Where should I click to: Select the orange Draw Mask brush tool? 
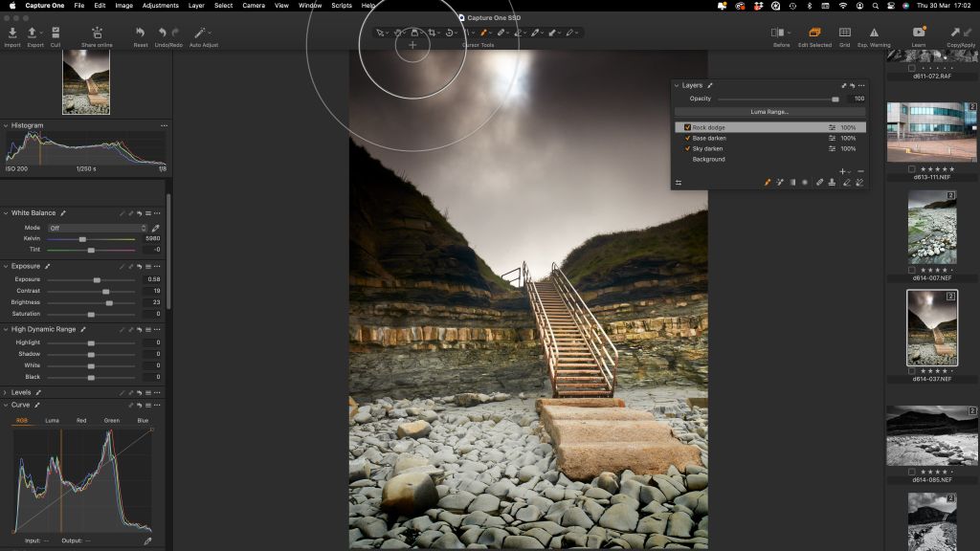484,32
